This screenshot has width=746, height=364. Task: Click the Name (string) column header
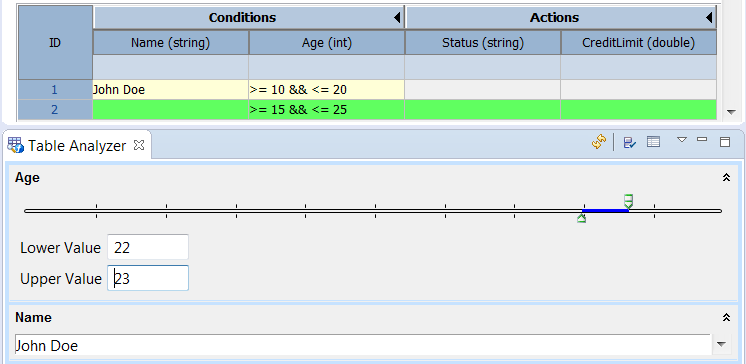click(x=171, y=43)
